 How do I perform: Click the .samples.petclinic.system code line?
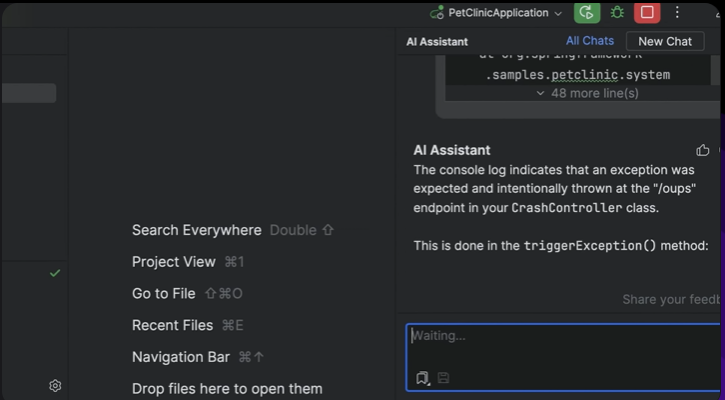point(578,75)
